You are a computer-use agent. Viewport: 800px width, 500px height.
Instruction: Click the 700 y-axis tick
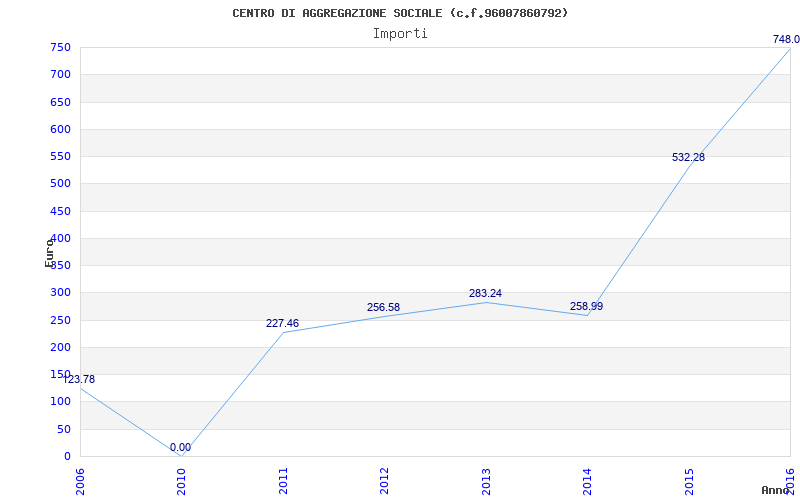(x=60, y=74)
